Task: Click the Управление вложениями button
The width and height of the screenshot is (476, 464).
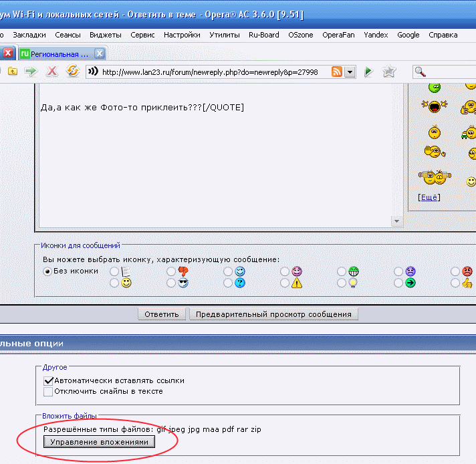Action: coord(99,442)
